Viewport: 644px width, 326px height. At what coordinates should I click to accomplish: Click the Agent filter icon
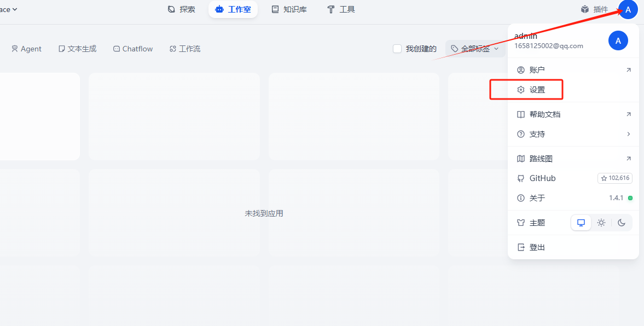pyautogui.click(x=15, y=49)
